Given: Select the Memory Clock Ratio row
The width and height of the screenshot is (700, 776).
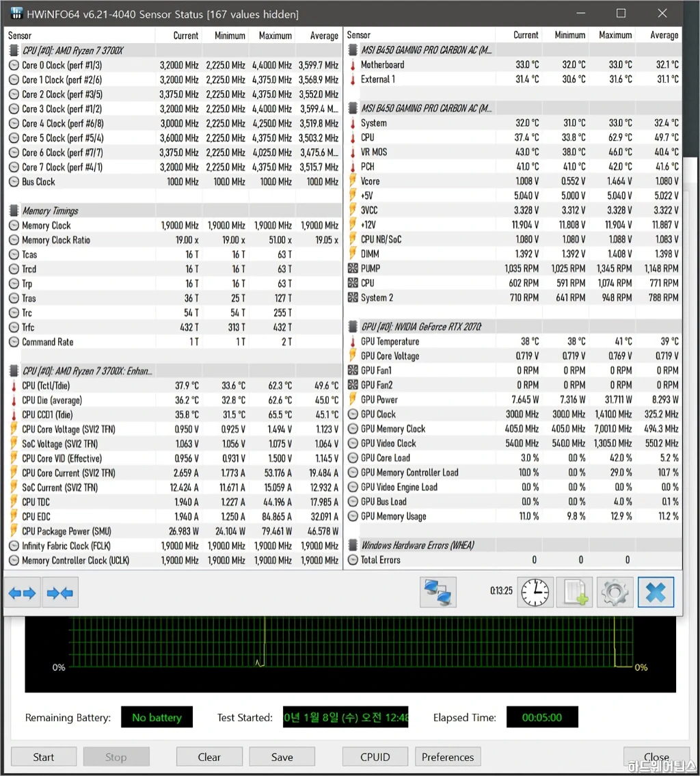Looking at the screenshot, I should click(x=173, y=239).
